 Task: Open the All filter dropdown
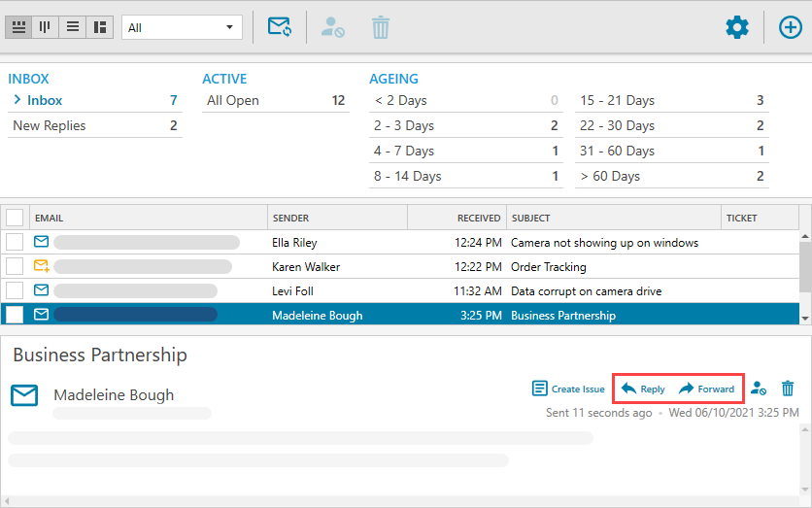coord(182,27)
